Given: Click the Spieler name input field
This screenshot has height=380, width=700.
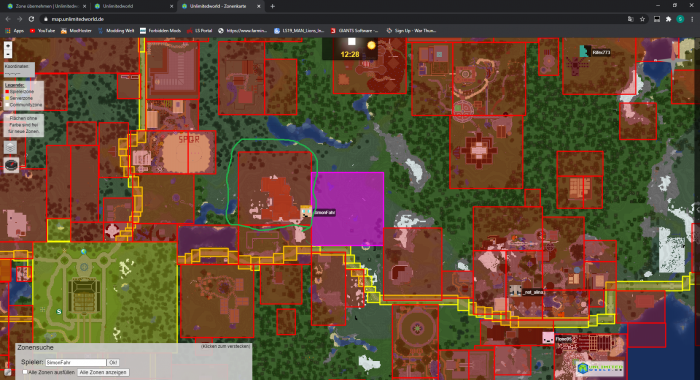Looking at the screenshot, I should tap(75, 363).
